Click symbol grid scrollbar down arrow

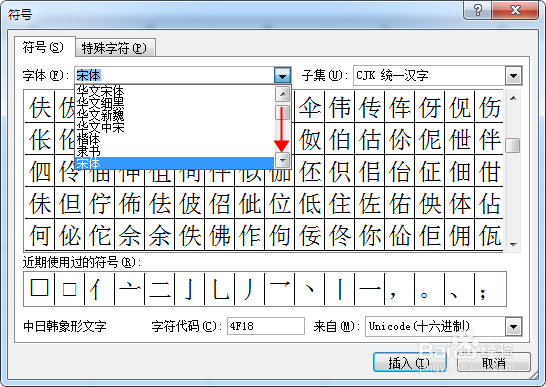coord(513,245)
